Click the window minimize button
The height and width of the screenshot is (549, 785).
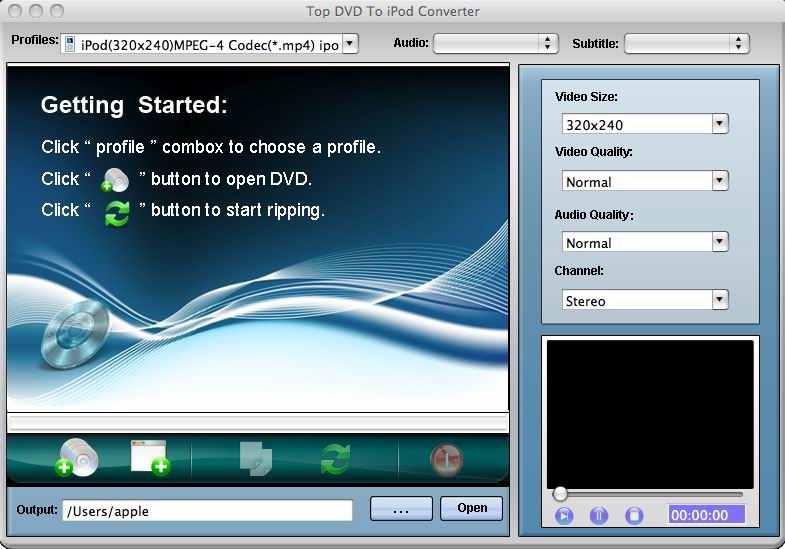pos(36,11)
